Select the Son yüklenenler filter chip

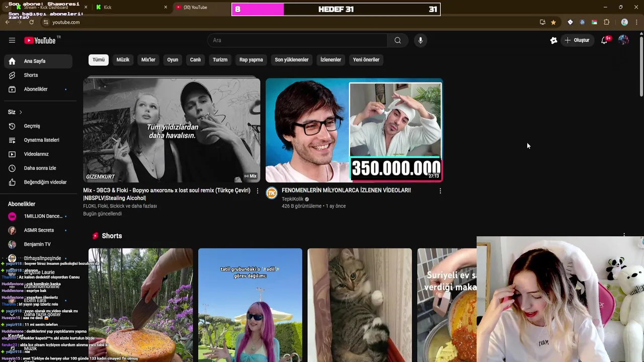pyautogui.click(x=291, y=60)
